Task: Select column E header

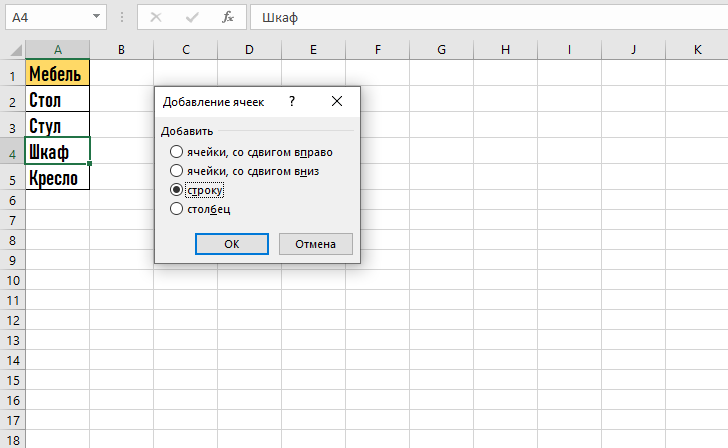Action: point(313,50)
